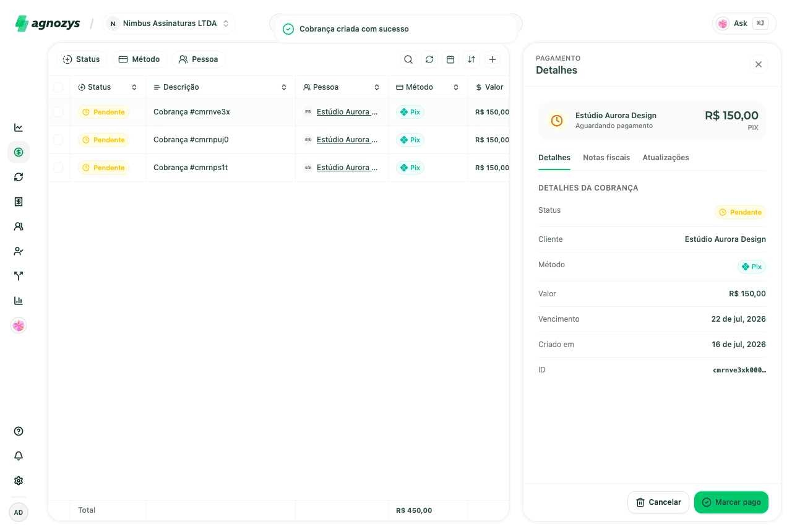Viewport: 792px width, 532px height.
Task: Open the payments dollar sidebar icon
Action: [19, 152]
